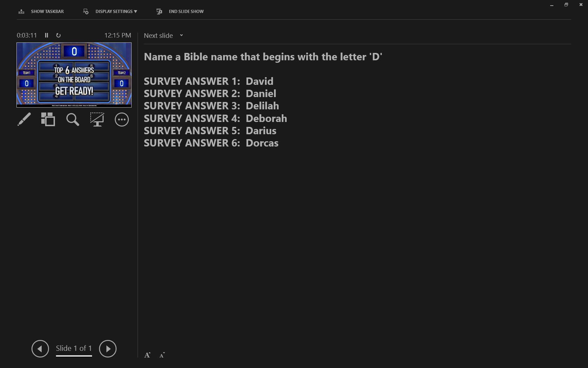This screenshot has width=588, height=368.
Task: Increase the notes text size
Action: pos(147,355)
